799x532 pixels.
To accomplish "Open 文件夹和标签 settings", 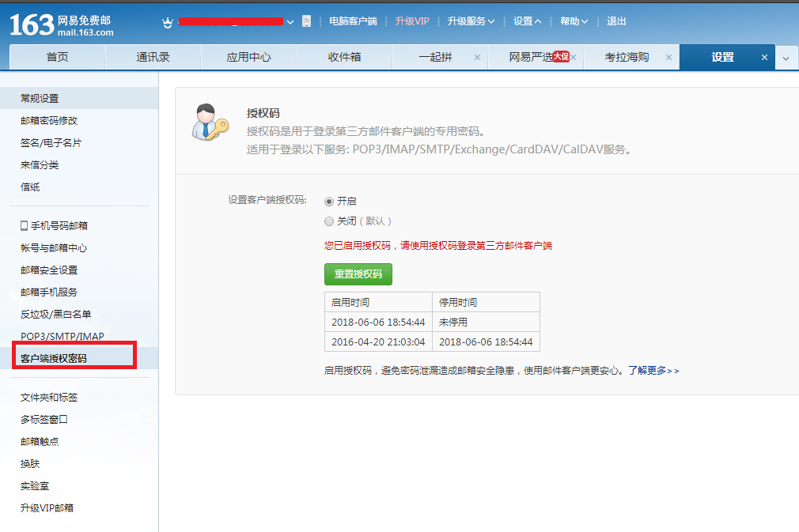I will pos(49,397).
